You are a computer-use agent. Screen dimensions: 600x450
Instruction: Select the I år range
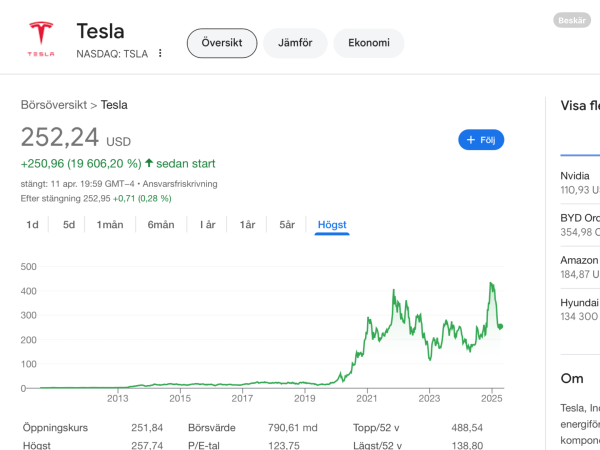208,225
